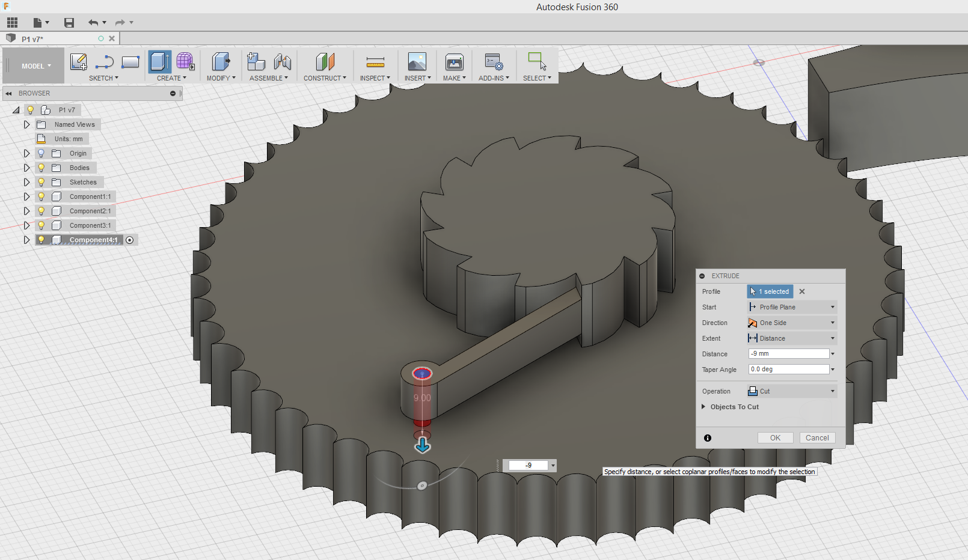Select the sketch Line tool icon

pos(105,61)
